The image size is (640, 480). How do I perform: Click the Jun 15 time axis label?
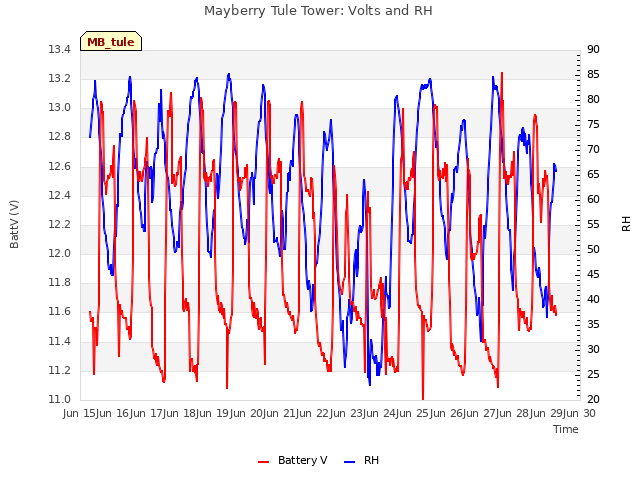tap(81, 414)
